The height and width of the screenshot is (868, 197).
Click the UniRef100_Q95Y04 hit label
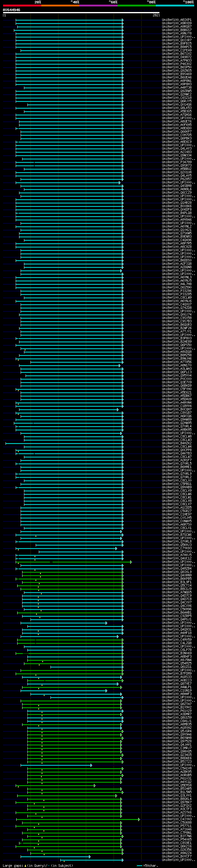[177, 375]
